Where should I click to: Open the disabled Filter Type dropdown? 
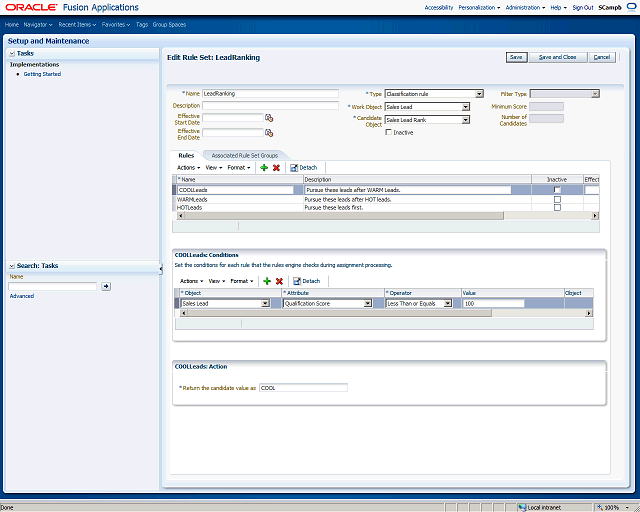pos(595,94)
